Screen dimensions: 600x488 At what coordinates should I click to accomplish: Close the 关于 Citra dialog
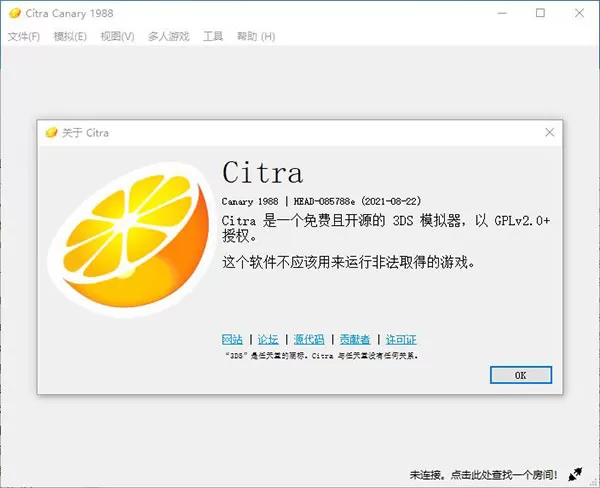[x=549, y=132]
